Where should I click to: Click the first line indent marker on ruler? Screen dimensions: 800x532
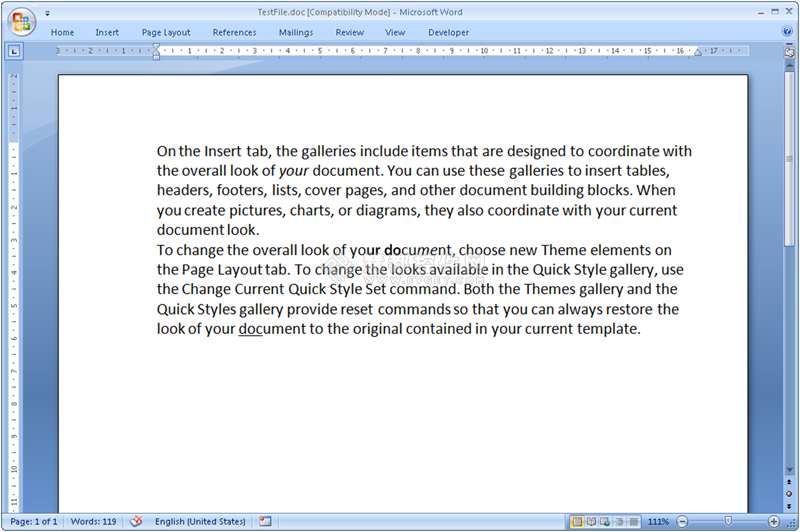(x=157, y=47)
